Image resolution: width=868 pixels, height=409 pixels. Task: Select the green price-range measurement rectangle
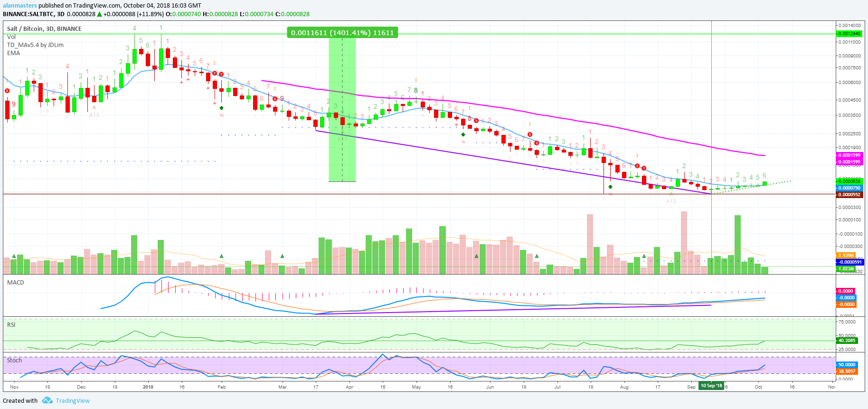[342, 110]
